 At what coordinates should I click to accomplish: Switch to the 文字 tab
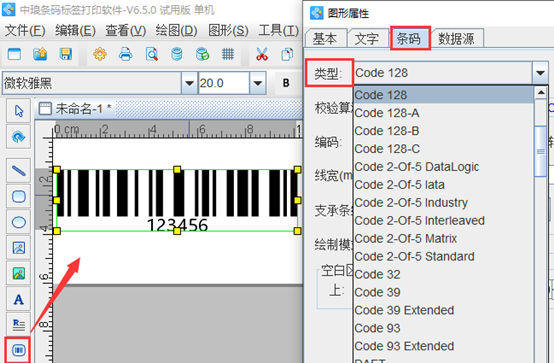(366, 39)
